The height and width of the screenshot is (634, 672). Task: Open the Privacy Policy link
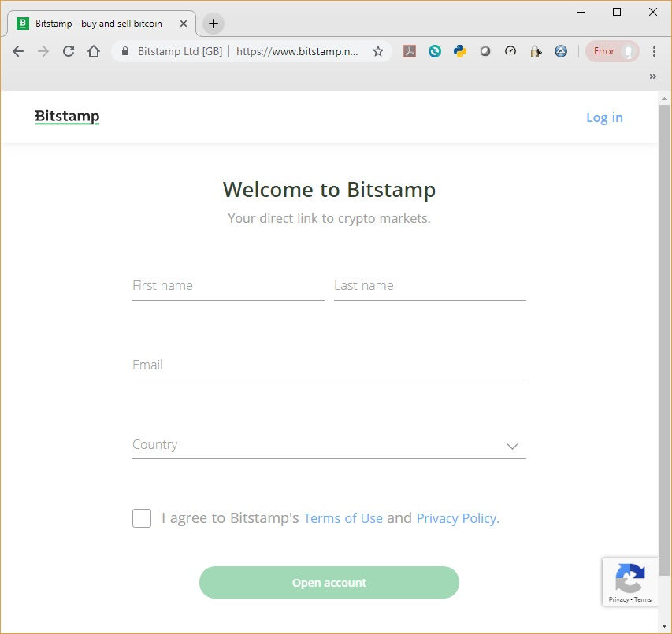pos(458,518)
